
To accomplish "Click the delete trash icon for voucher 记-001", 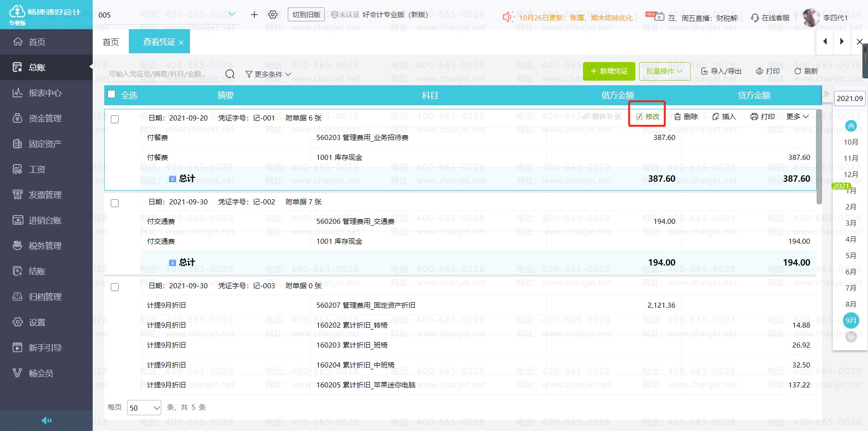I will 678,117.
